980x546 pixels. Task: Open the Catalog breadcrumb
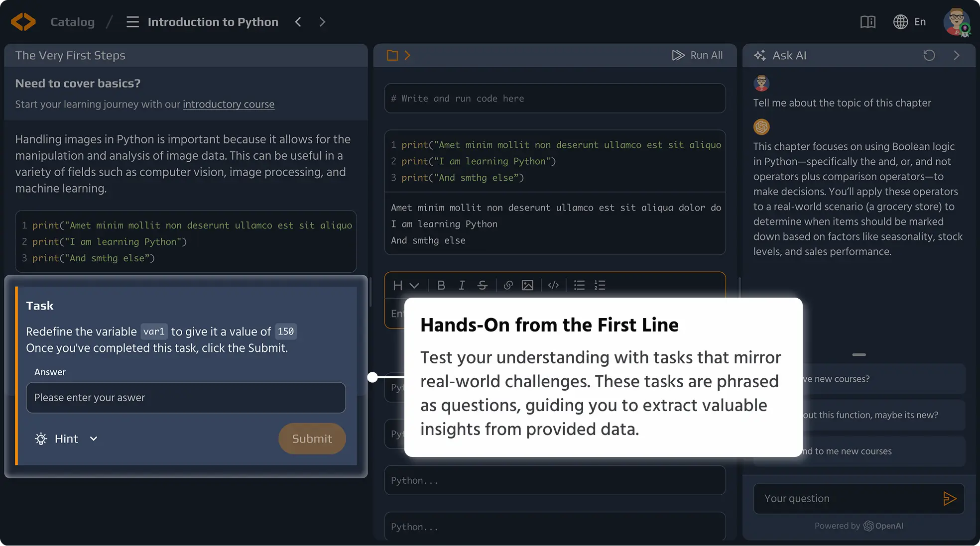point(72,22)
